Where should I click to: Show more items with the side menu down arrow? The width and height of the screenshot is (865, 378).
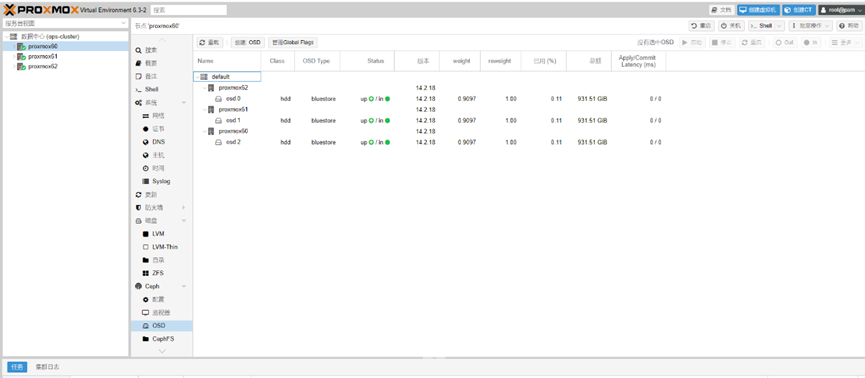tap(162, 351)
